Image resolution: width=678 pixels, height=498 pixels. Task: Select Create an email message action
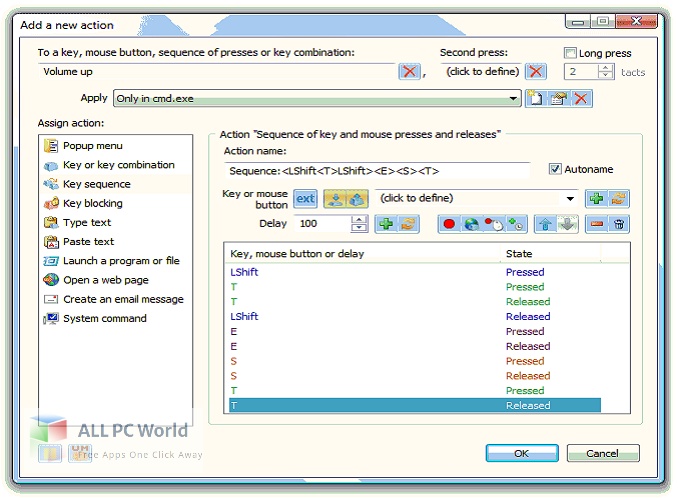tap(115, 299)
